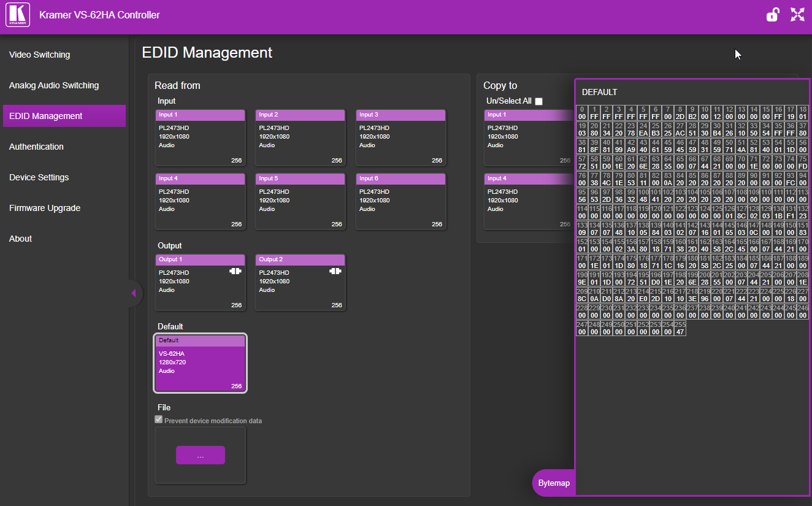The height and width of the screenshot is (506, 812).
Task: Select Input 2 as EDID source
Action: tap(301, 137)
